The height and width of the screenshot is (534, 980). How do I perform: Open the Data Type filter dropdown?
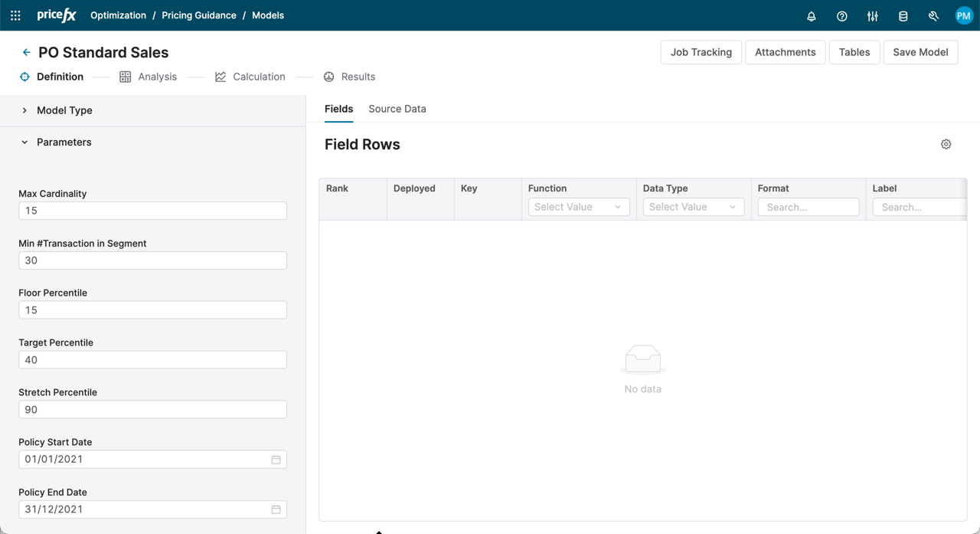[693, 207]
